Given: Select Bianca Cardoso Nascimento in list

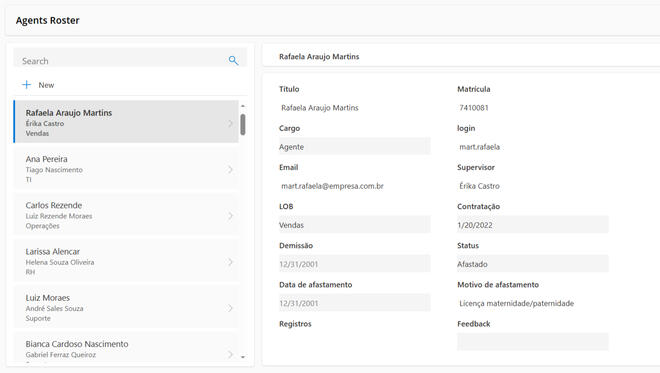Looking at the screenshot, I should click(x=126, y=347).
